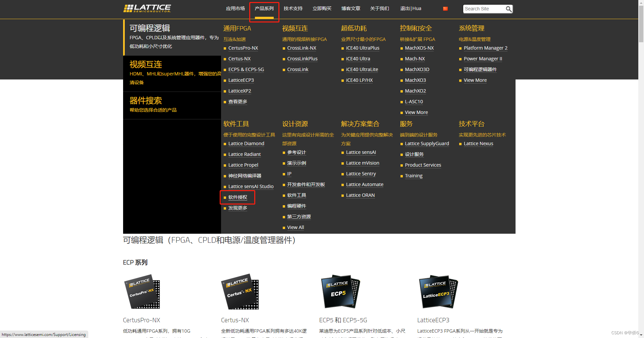644x338 pixels.
Task: Open the MachXO3D link
Action: pyautogui.click(x=417, y=70)
